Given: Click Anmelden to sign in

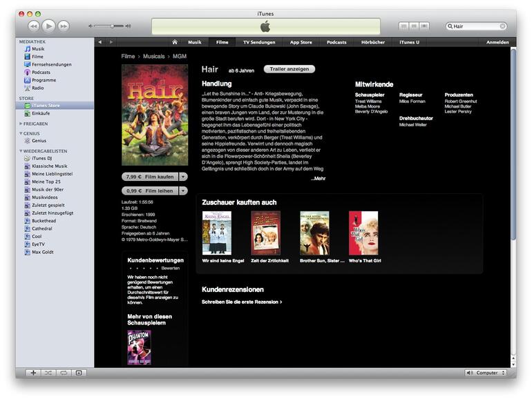Looking at the screenshot, I should tap(497, 42).
